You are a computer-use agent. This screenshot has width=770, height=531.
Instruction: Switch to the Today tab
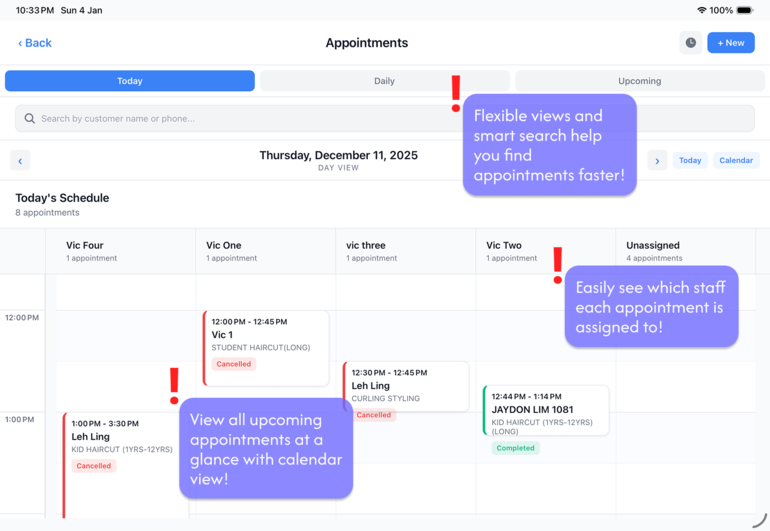130,81
